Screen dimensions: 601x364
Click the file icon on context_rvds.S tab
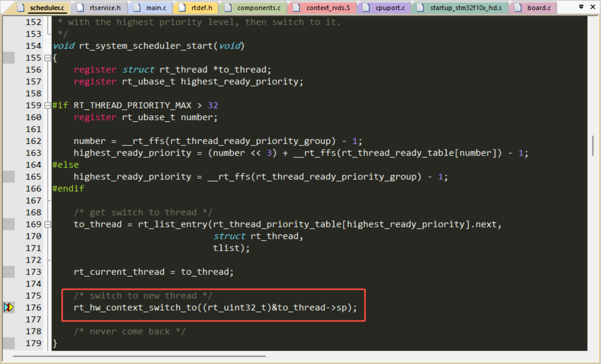click(x=297, y=8)
